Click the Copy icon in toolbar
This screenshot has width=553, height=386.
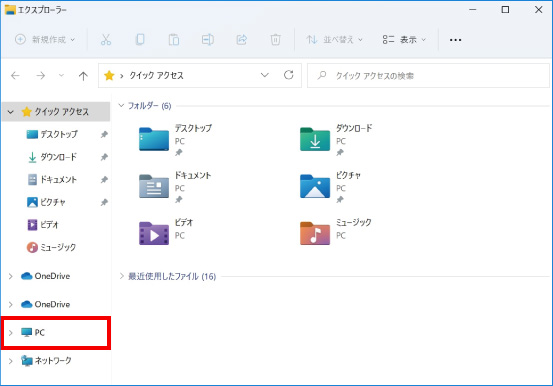pos(140,40)
